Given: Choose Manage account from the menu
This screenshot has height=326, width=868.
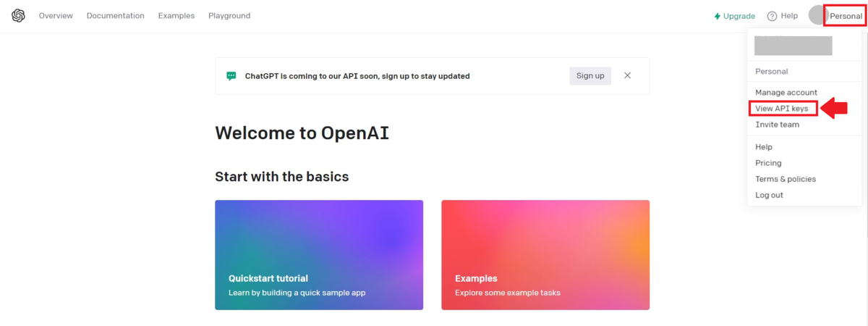Looking at the screenshot, I should point(786,93).
